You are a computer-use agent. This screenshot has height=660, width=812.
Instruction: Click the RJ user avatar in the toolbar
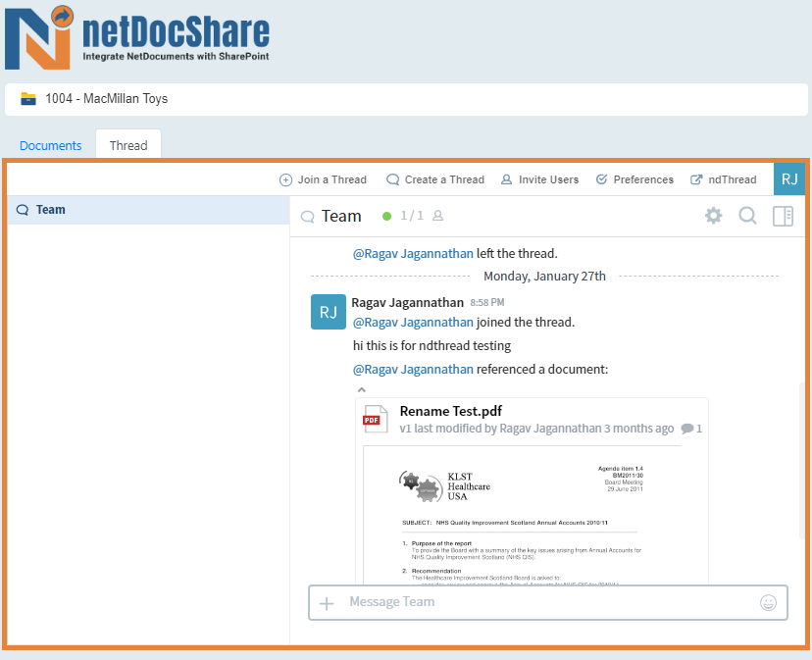tap(789, 179)
